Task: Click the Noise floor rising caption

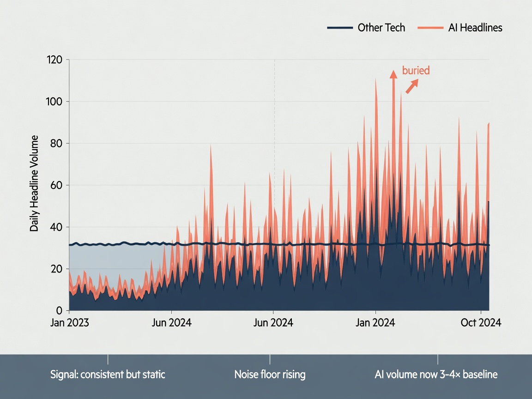Action: pyautogui.click(x=270, y=374)
